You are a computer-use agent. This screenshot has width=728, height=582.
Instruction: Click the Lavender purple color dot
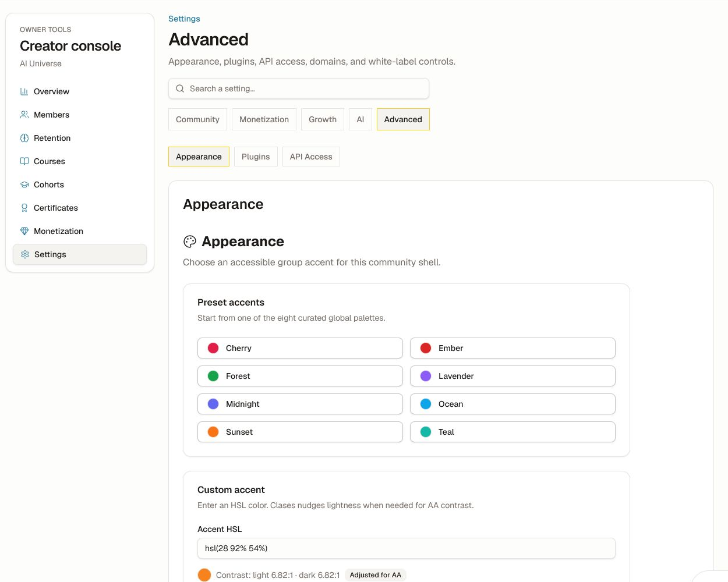[x=426, y=376]
